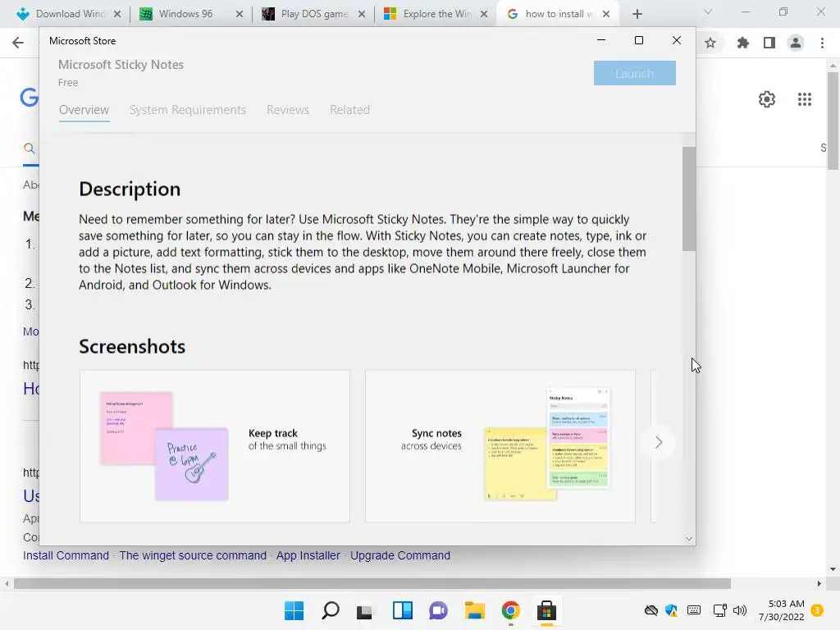Switch to 'Play DOS game' browser tab

pyautogui.click(x=314, y=14)
